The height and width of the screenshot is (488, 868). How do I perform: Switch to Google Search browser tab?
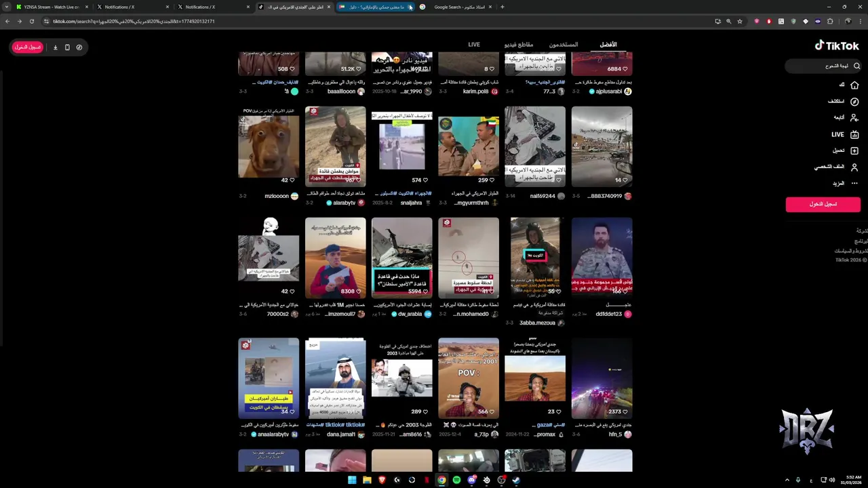(454, 7)
